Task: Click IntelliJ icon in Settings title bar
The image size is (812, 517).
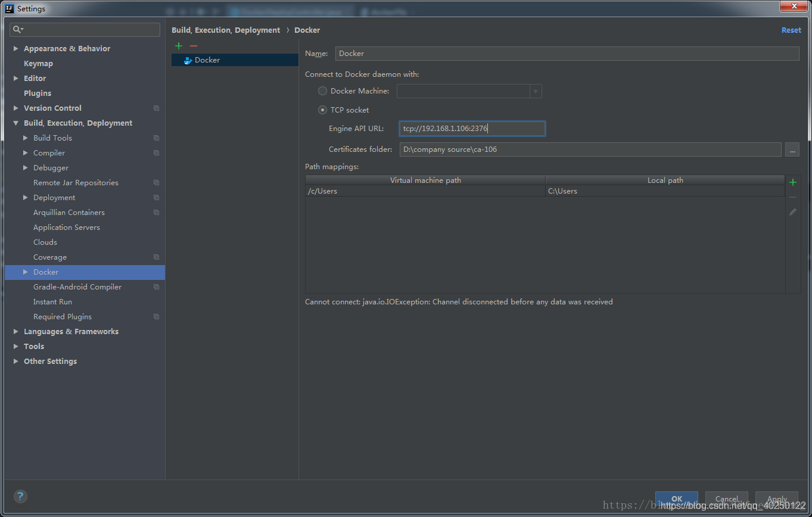Action: pos(10,8)
